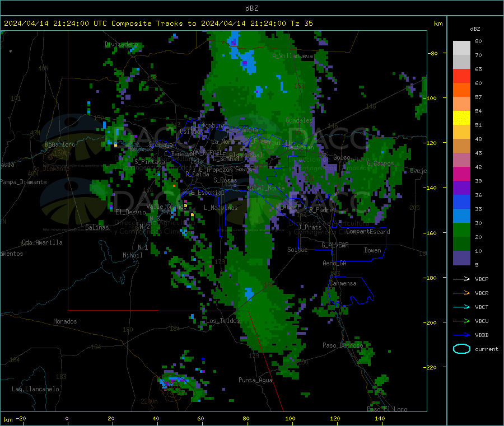Viewport: 504px width, 426px height.
Task: Click the 'Nihuil' map label
Action: 132,255
